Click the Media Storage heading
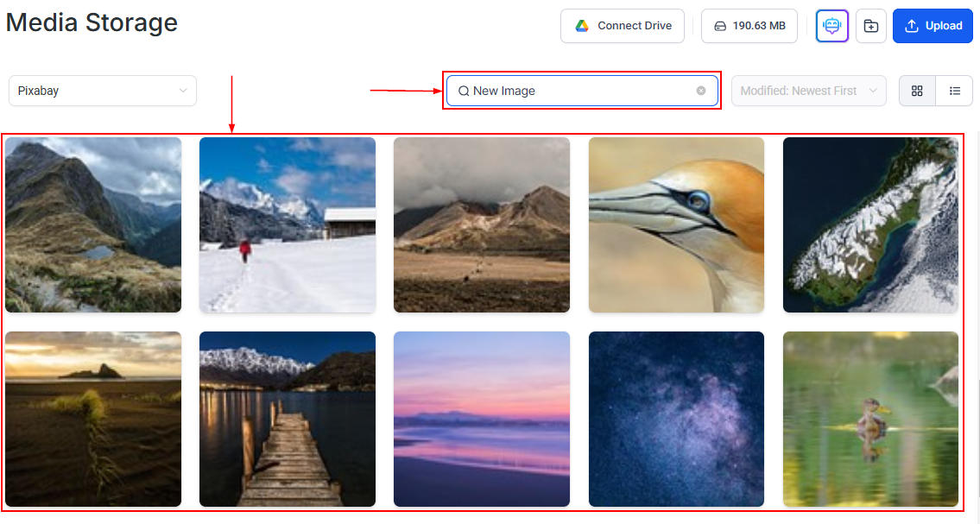Image resolution: width=980 pixels, height=524 pixels. pyautogui.click(x=92, y=22)
